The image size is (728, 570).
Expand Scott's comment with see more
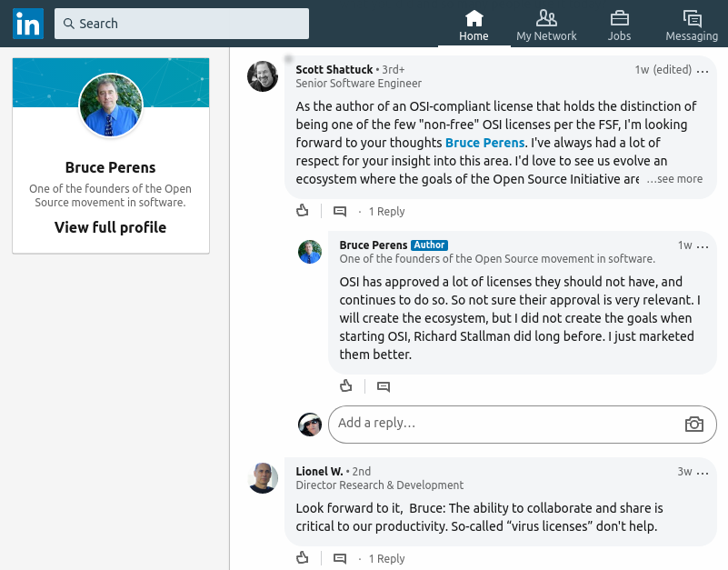[x=674, y=179]
